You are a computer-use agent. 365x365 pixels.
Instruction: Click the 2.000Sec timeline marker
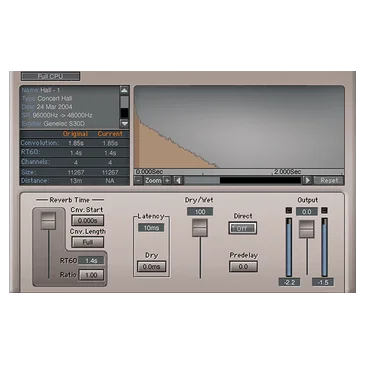288,172
